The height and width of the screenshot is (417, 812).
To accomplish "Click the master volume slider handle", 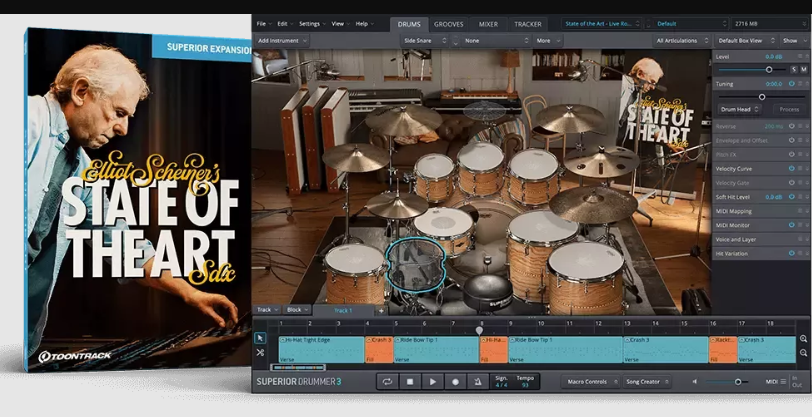I will coord(738,382).
